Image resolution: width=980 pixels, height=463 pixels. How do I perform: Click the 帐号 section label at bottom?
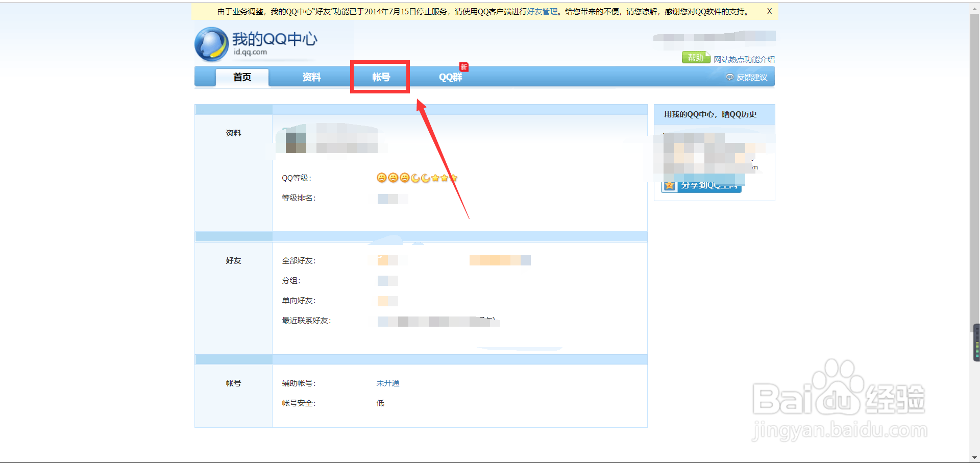[233, 383]
